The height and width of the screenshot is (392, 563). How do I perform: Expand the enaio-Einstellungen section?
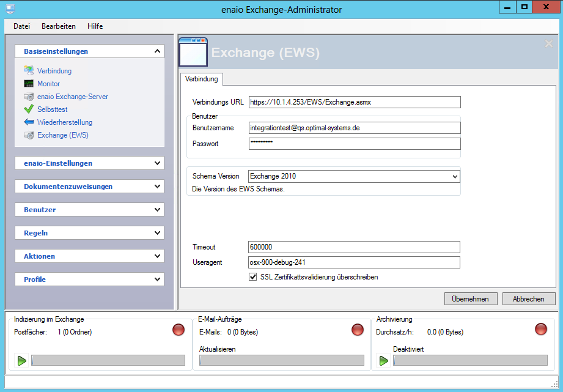pos(158,163)
